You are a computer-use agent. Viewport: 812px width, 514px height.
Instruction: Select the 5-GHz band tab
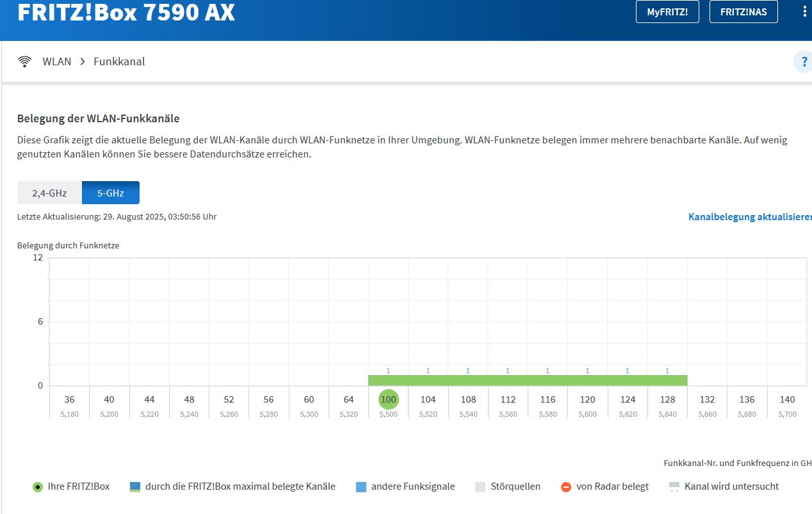point(111,193)
